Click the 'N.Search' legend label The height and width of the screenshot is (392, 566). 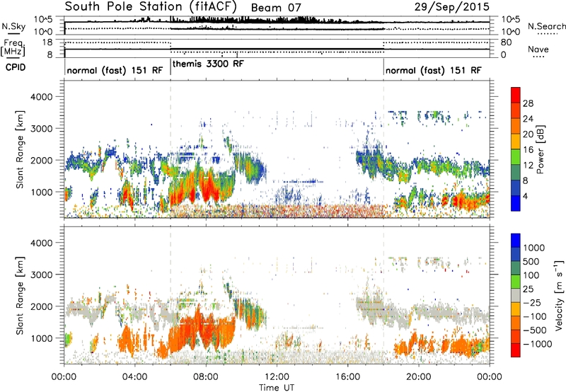546,26
